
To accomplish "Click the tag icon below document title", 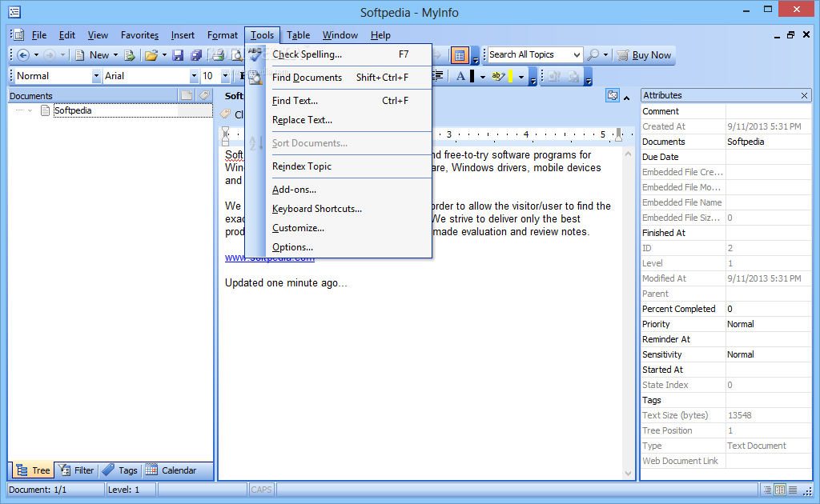I will pos(225,114).
